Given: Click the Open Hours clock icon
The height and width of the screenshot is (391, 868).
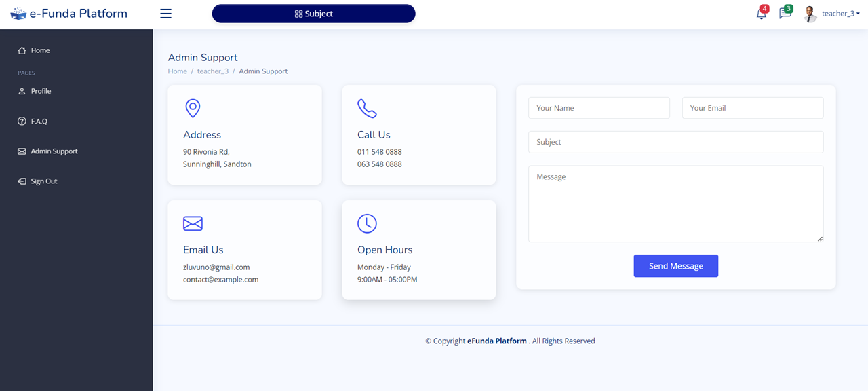Looking at the screenshot, I should (367, 223).
